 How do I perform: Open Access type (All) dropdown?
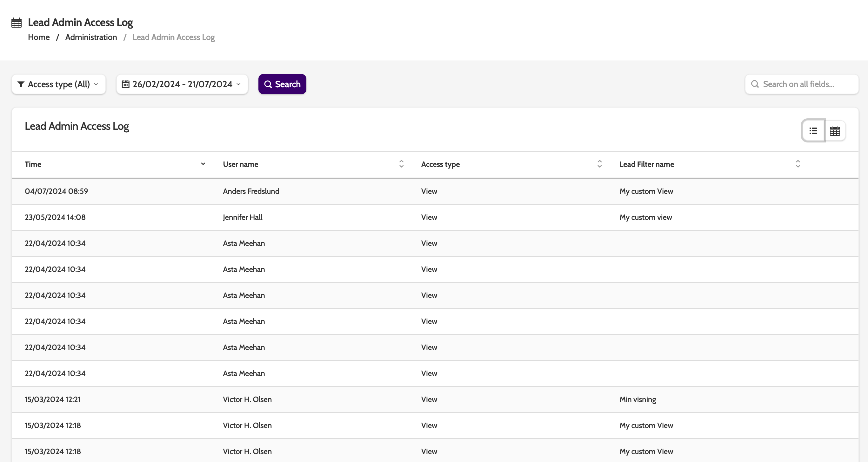click(x=59, y=84)
